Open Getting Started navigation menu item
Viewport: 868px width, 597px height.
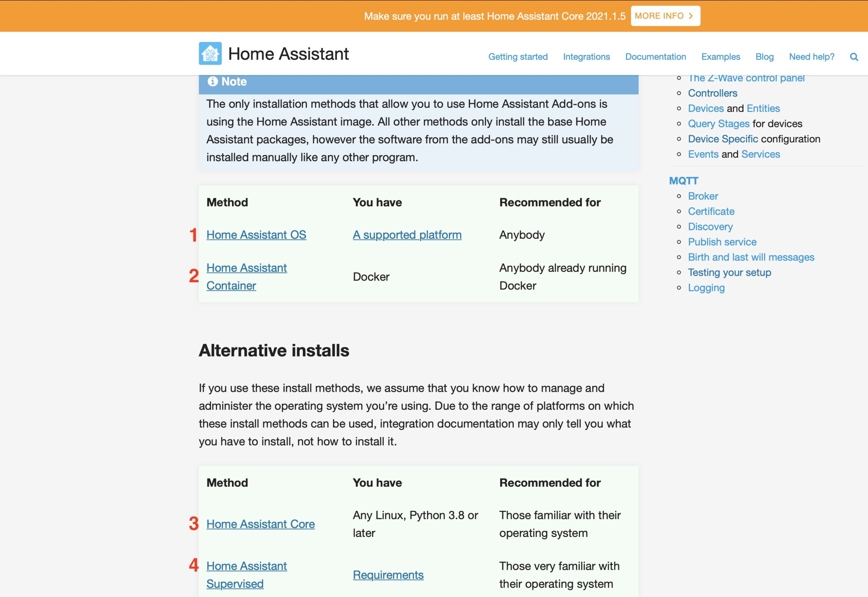click(x=518, y=56)
